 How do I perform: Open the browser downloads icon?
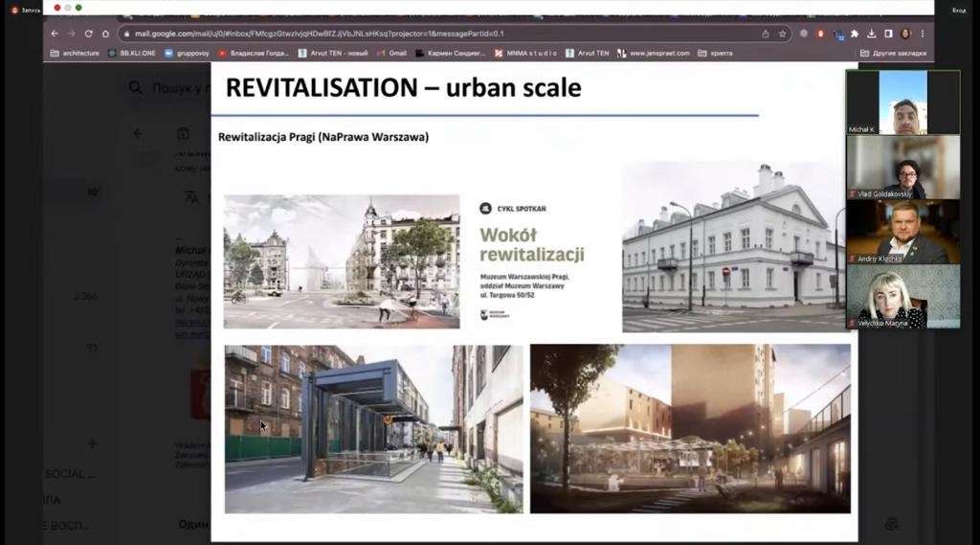point(872,34)
